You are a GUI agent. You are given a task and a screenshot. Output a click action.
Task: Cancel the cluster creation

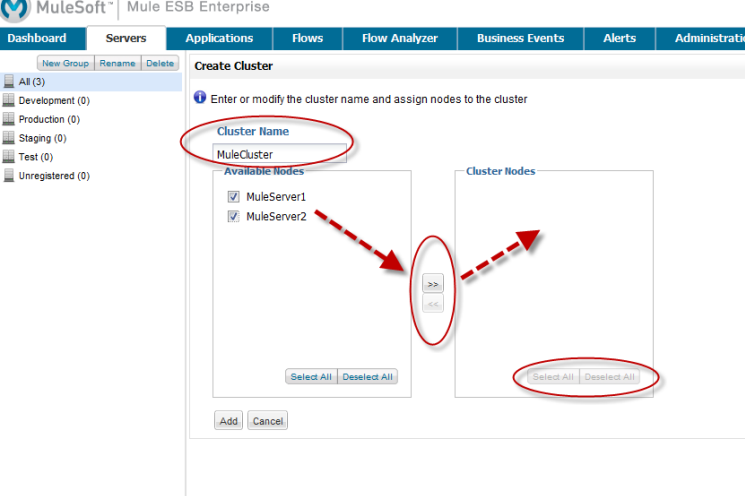coord(267,420)
